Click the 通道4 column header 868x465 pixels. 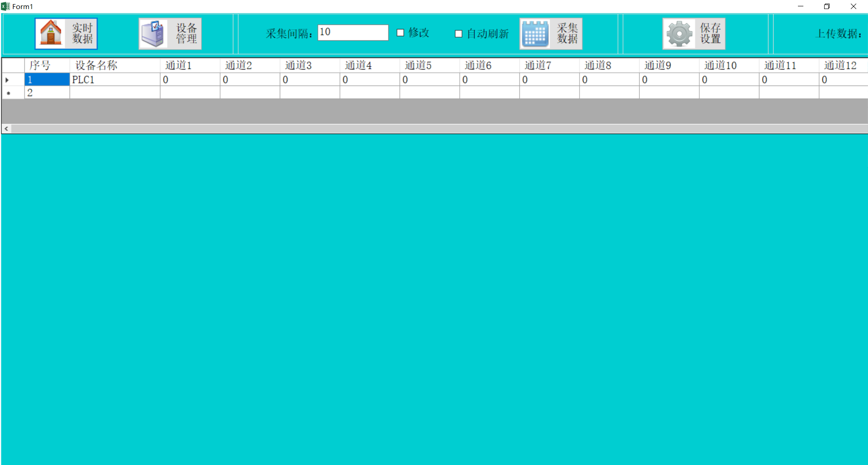pyautogui.click(x=370, y=66)
